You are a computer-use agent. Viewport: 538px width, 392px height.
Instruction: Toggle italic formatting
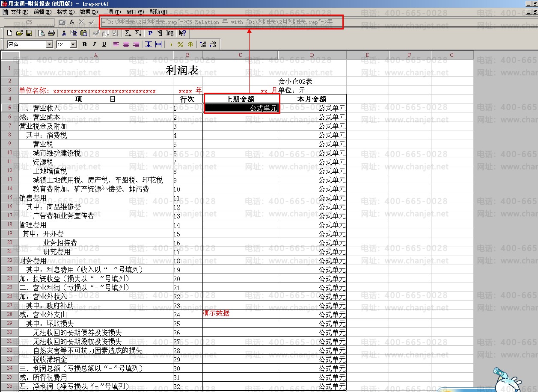point(94,44)
